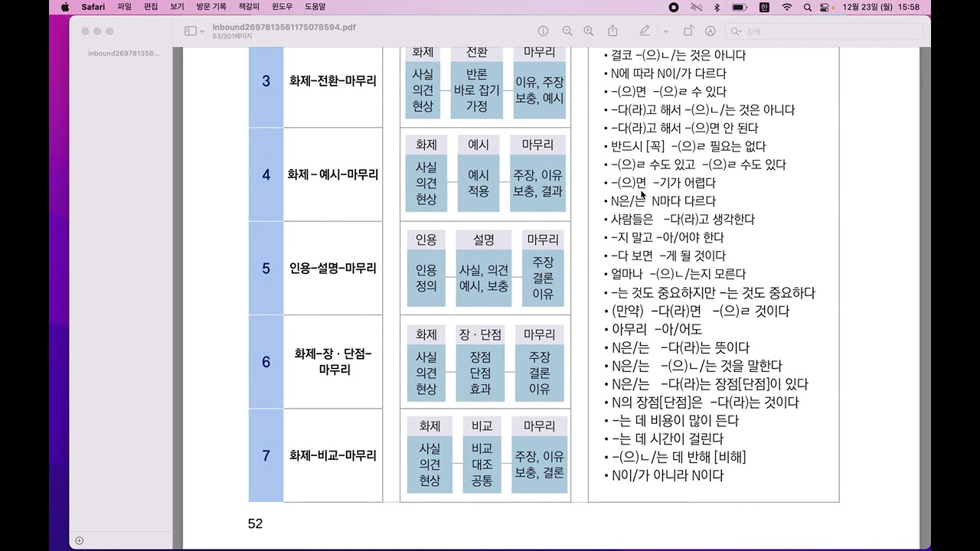Image resolution: width=980 pixels, height=551 pixels.
Task: Open the Apple menu
Action: pos(65,7)
